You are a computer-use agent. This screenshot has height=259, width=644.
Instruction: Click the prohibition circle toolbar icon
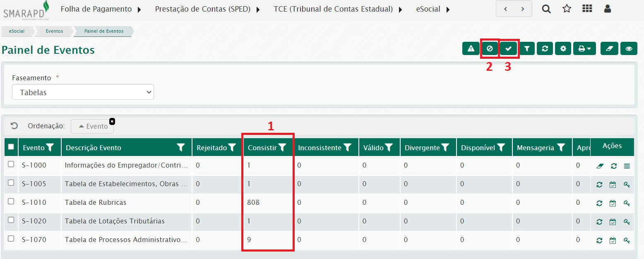tap(490, 49)
